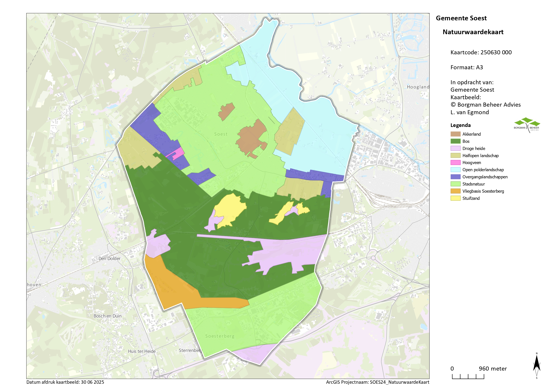
Task: Click the Vliegbasis Soesterberg orange swatch
Action: point(455,191)
